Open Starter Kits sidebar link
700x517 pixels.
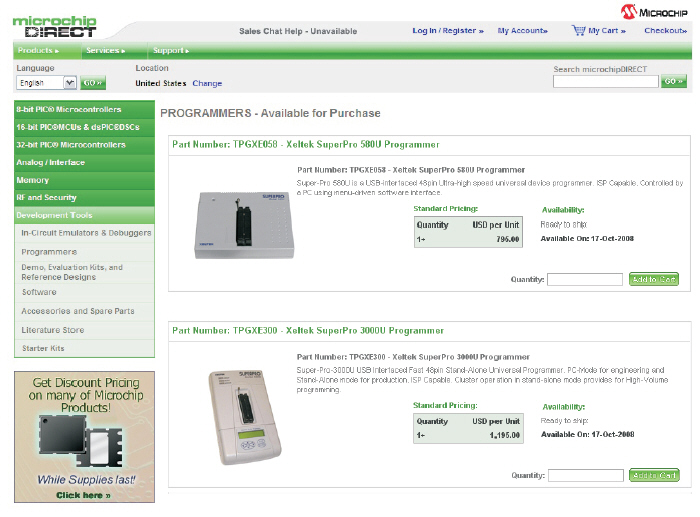43,348
